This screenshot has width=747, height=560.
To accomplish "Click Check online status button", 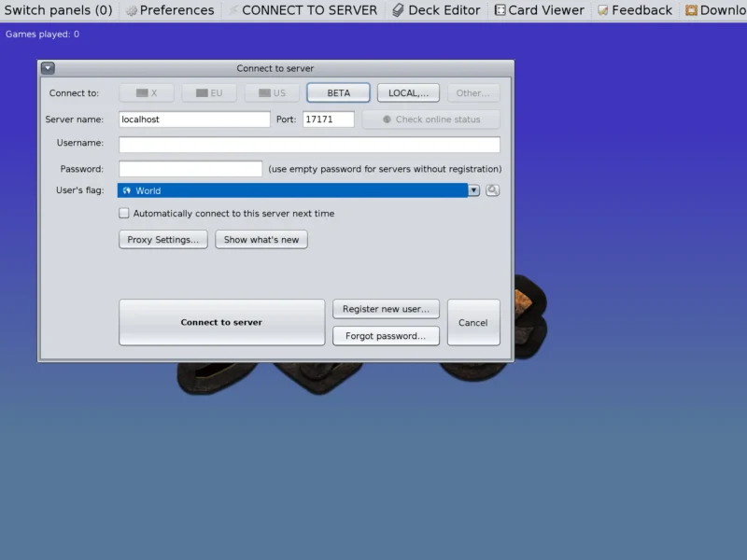I will (x=431, y=119).
